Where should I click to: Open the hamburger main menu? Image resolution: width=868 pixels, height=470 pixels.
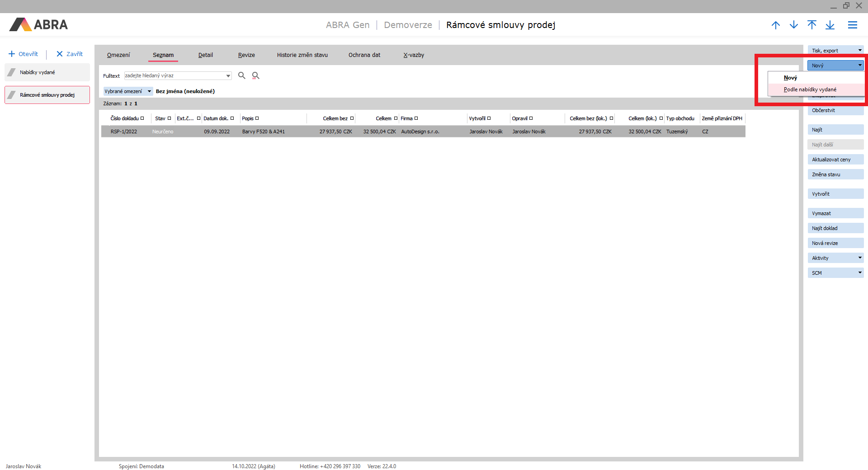tap(853, 25)
